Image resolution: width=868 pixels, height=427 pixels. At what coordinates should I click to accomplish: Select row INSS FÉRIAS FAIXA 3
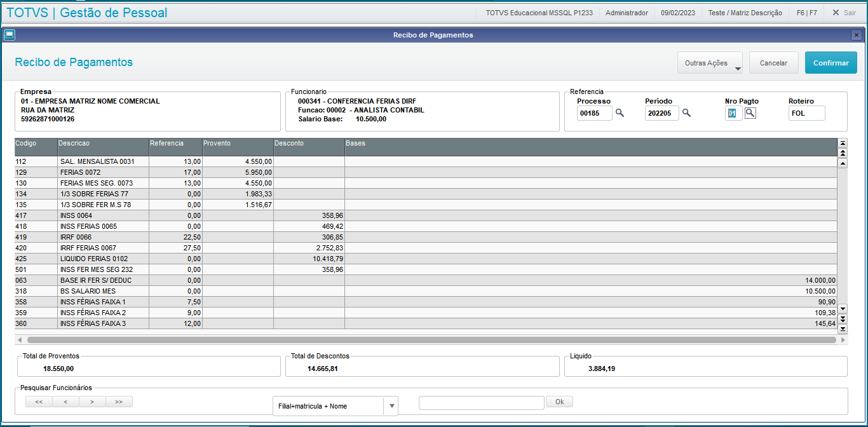click(x=426, y=323)
